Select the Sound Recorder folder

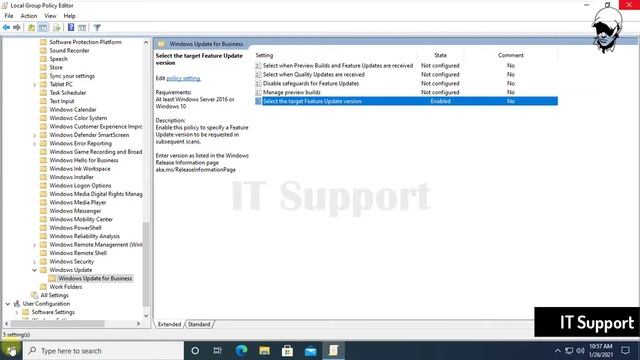coord(69,51)
